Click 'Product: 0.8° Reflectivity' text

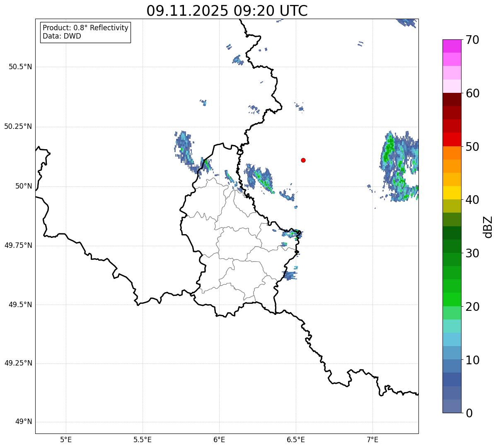pyautogui.click(x=86, y=28)
